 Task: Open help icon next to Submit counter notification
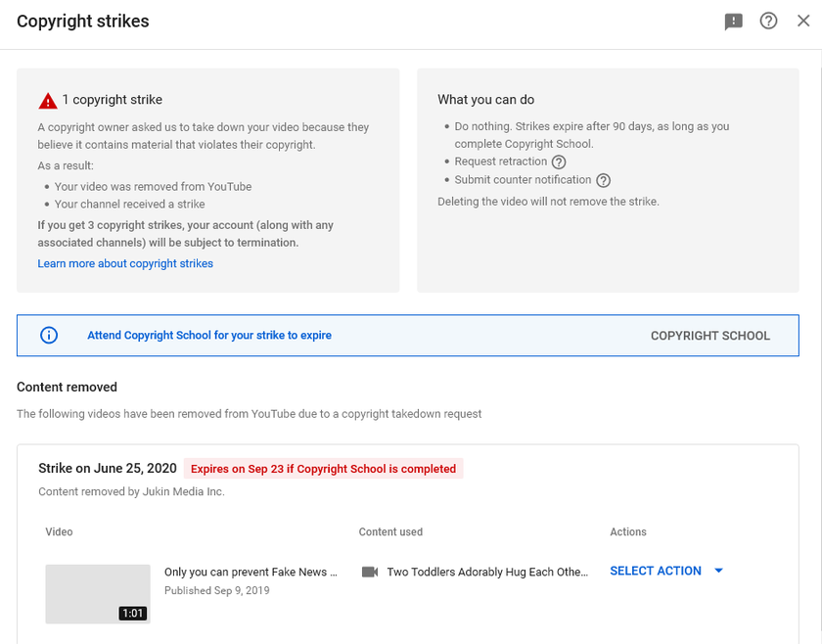604,180
